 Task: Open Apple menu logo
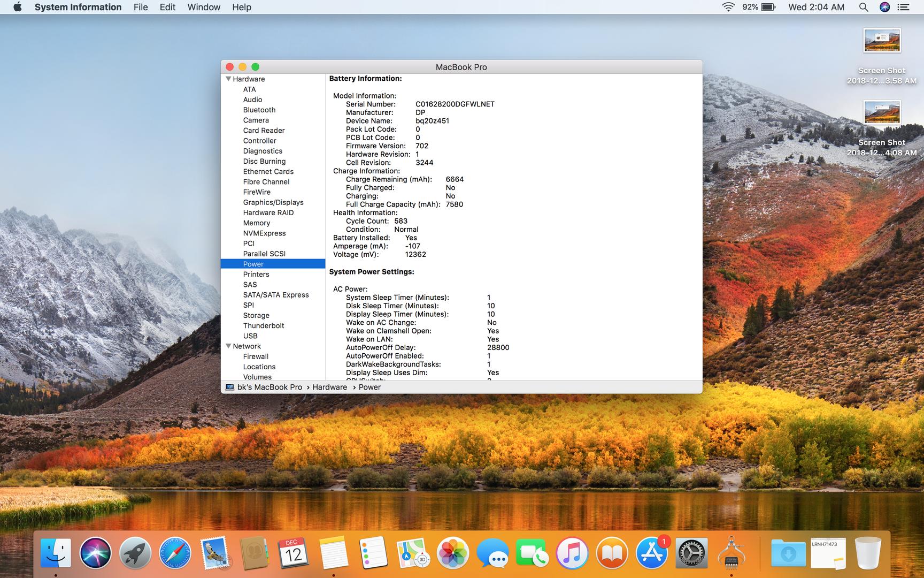click(x=17, y=7)
